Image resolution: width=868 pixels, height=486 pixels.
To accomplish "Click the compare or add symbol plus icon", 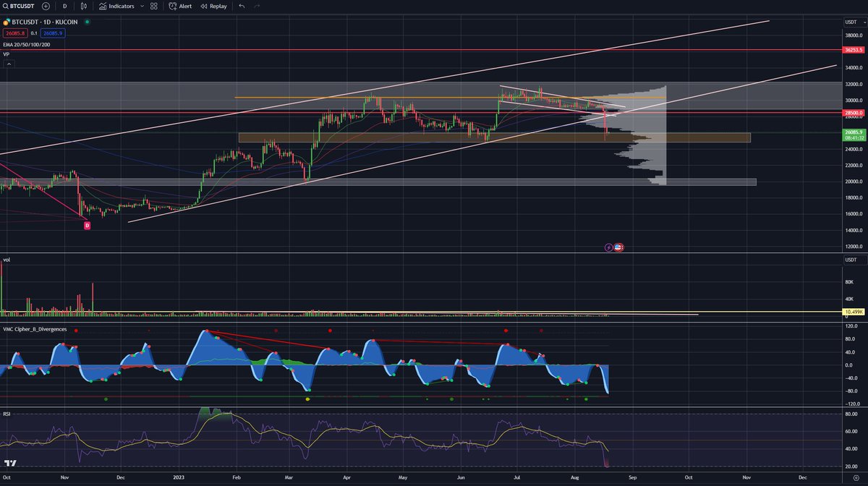I will pyautogui.click(x=46, y=6).
